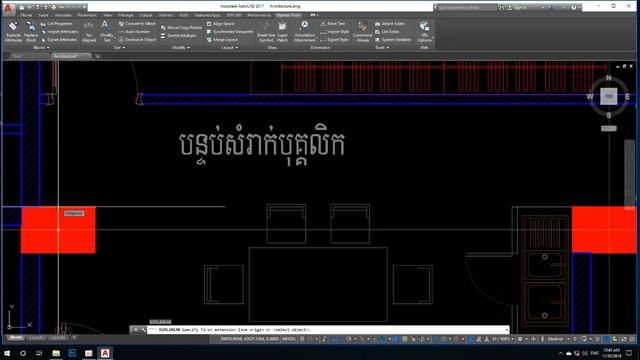Click the command line input field

tap(327, 329)
